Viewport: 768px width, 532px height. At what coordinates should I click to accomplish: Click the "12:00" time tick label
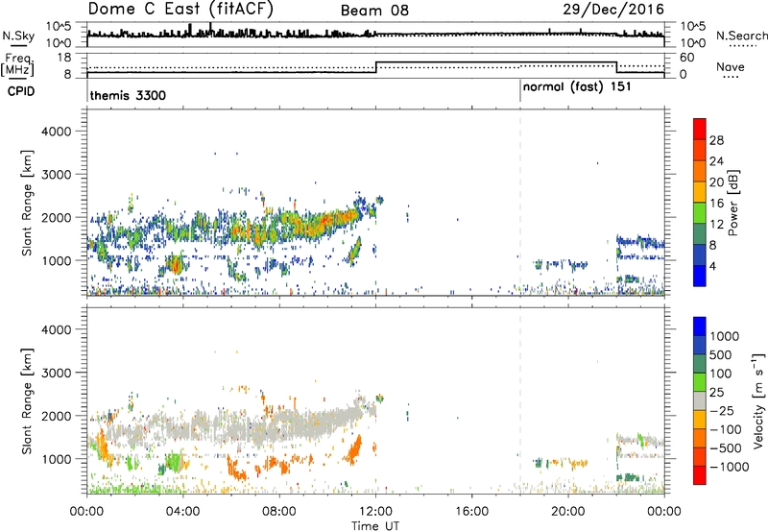[x=375, y=512]
